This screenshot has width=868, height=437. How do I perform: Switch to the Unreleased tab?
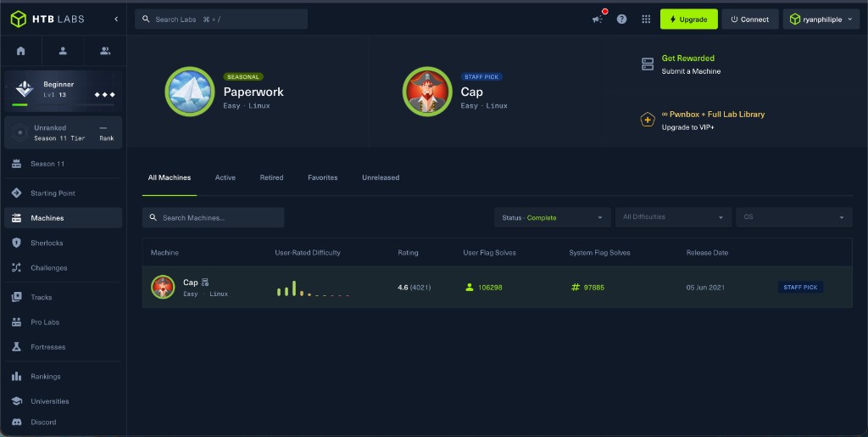coord(381,178)
